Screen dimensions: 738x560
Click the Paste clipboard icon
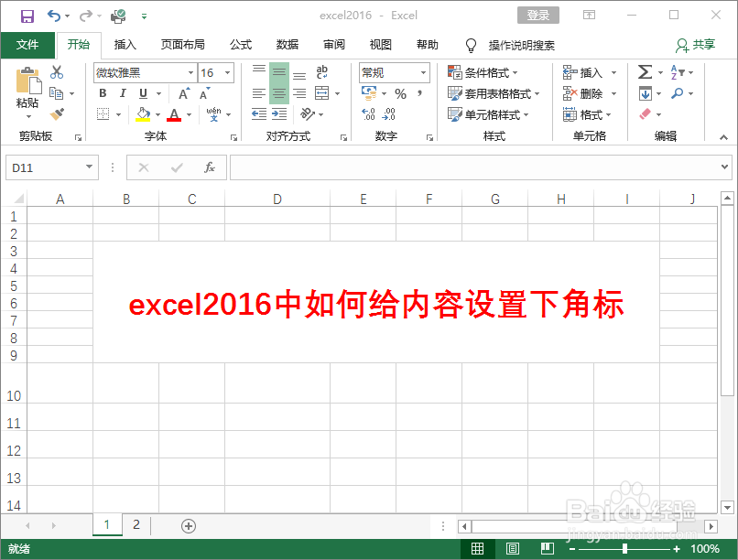click(28, 81)
